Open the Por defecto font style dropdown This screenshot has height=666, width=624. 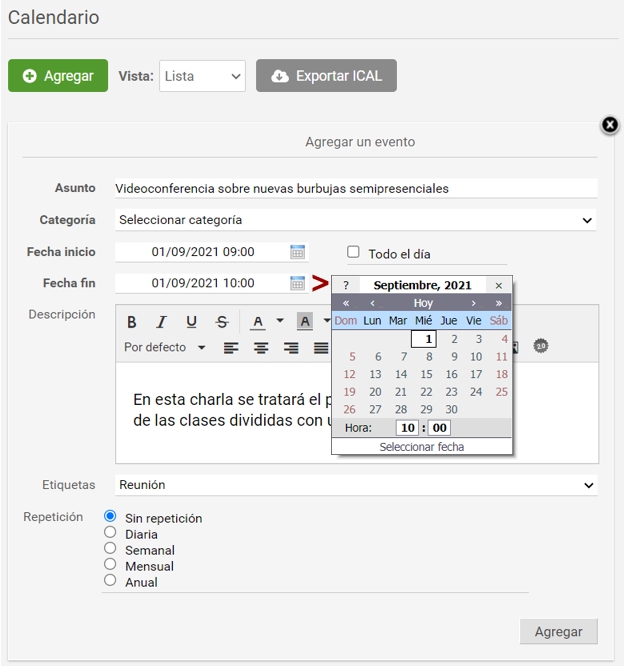(x=165, y=348)
